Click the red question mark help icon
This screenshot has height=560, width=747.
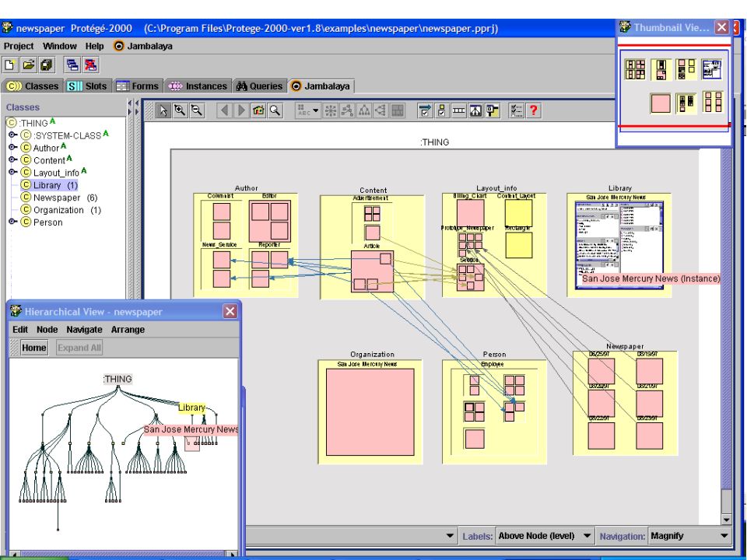[534, 111]
